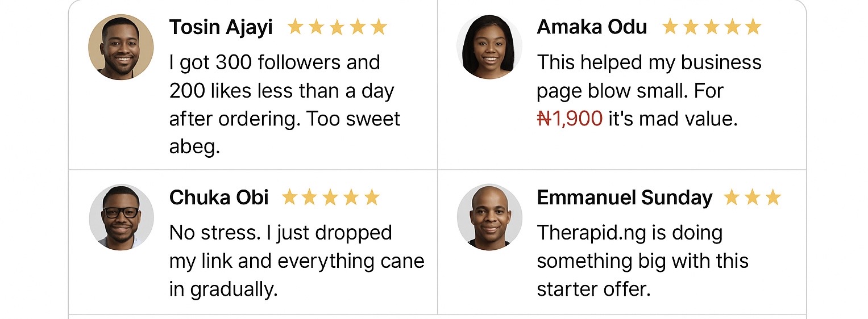This screenshot has height=319, width=868.
Task: Click Chuka Obi's 'No stress' review text
Action: tap(297, 261)
